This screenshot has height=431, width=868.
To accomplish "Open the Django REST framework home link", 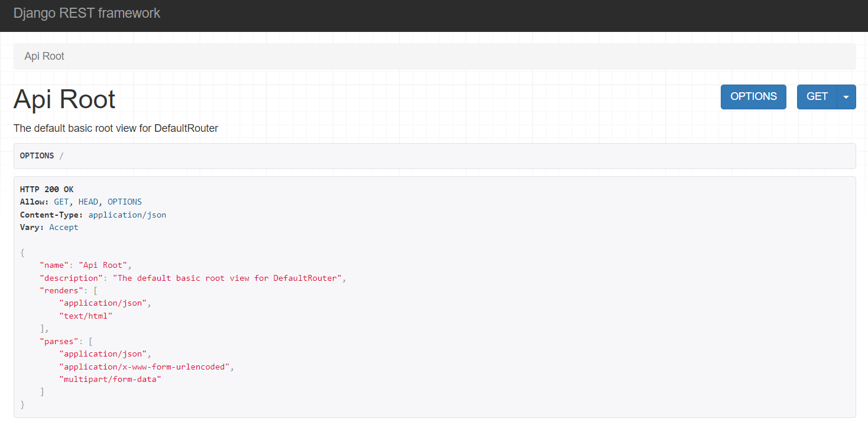I will 86,12.
